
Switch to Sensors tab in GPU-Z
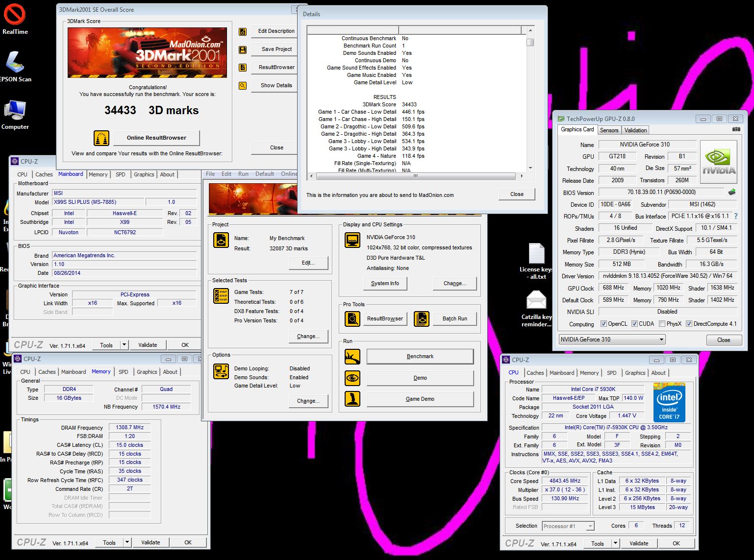point(609,130)
